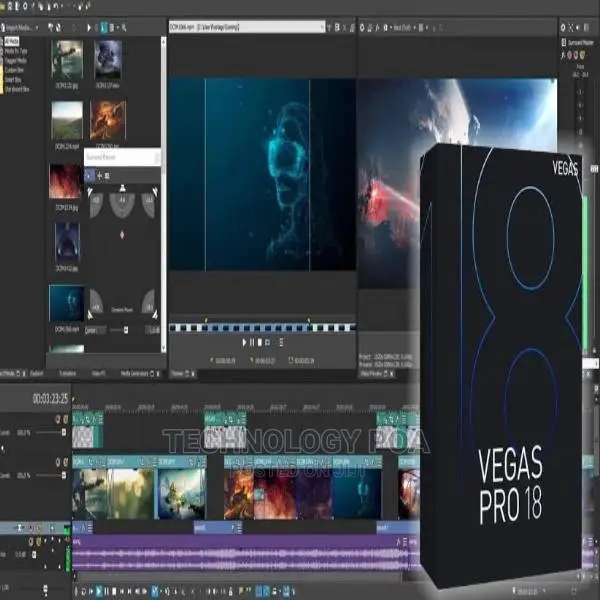This screenshot has height=600, width=600.
Task: Switch to the Transitions tab
Action: (x=67, y=373)
